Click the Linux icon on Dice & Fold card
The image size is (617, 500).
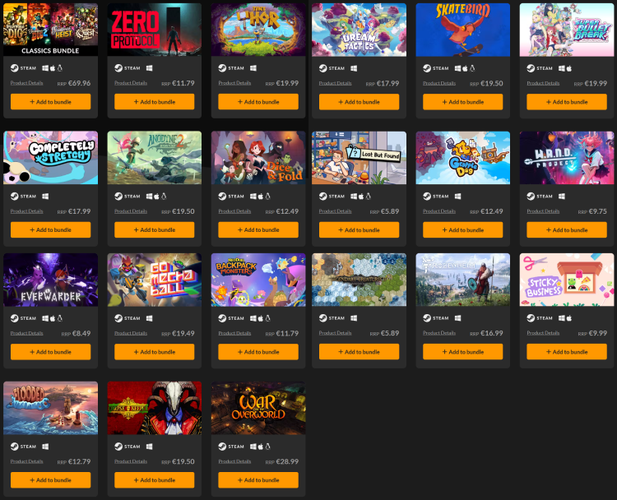pos(268,196)
